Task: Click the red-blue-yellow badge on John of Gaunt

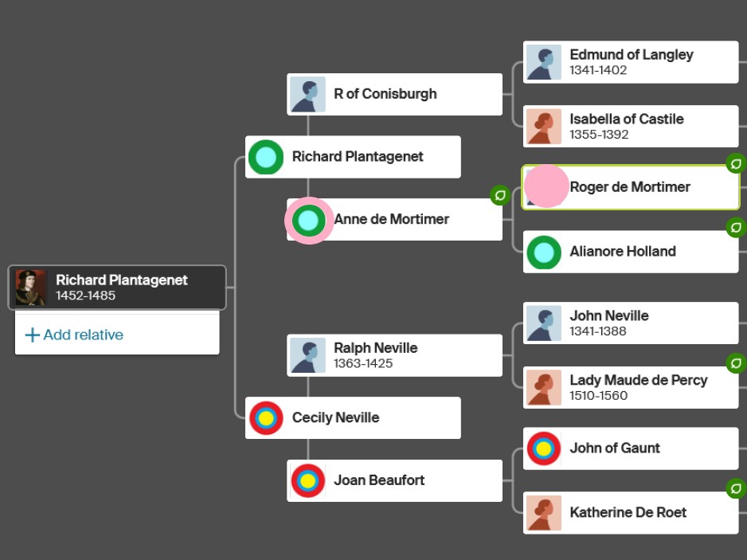Action: (544, 448)
